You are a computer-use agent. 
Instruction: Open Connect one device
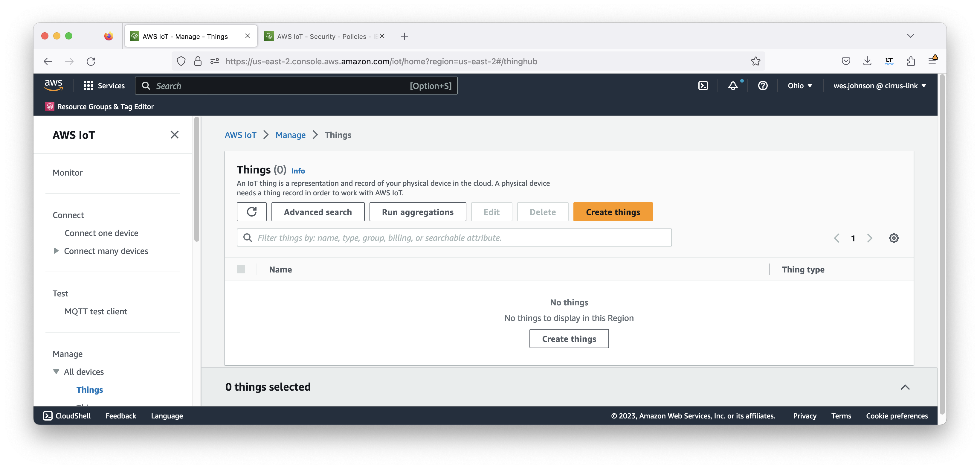(x=101, y=233)
